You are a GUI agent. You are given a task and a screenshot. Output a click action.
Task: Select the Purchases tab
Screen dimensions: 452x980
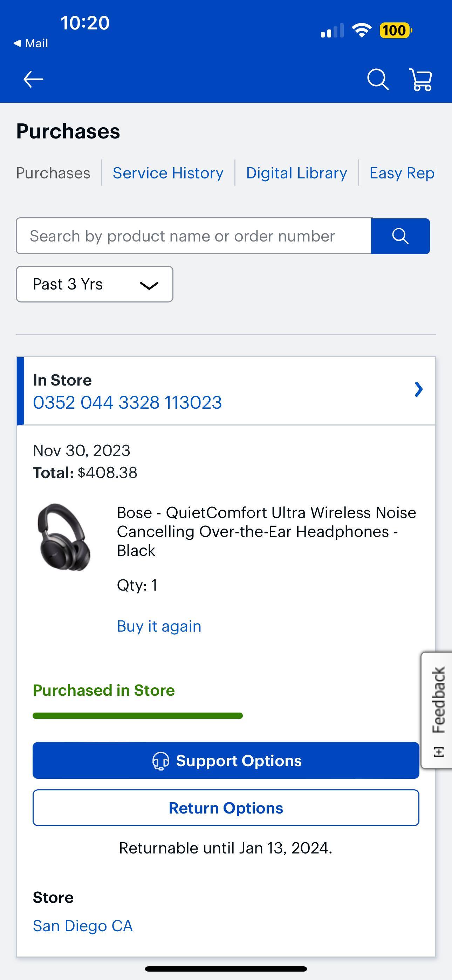(53, 173)
